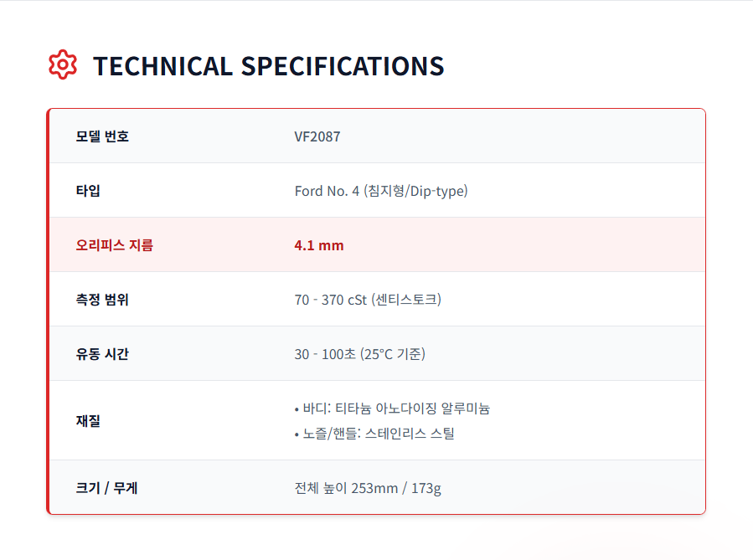
Task: Select the 측정 범위 row label
Action: 102,300
